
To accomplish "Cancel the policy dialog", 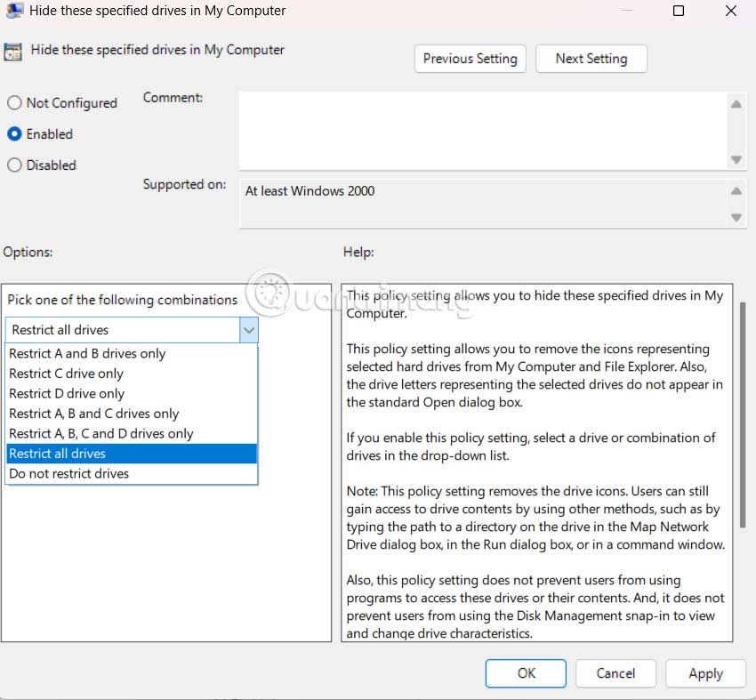I will click(x=615, y=673).
